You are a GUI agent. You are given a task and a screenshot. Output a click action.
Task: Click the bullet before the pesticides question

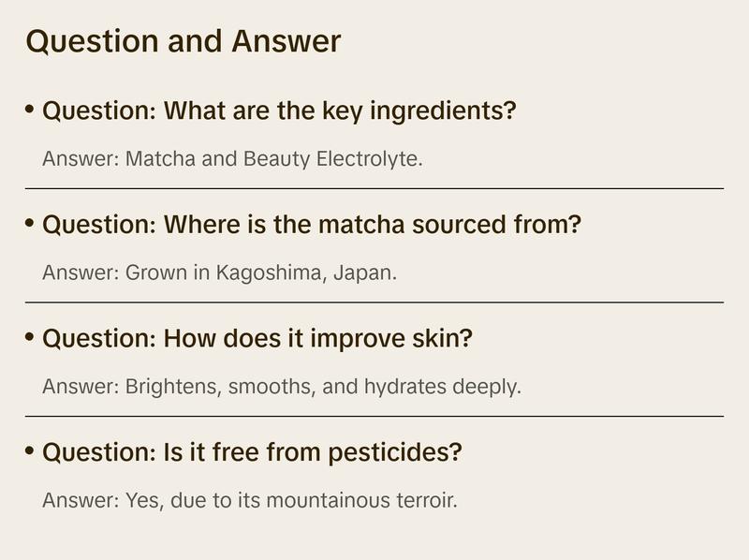(30, 451)
